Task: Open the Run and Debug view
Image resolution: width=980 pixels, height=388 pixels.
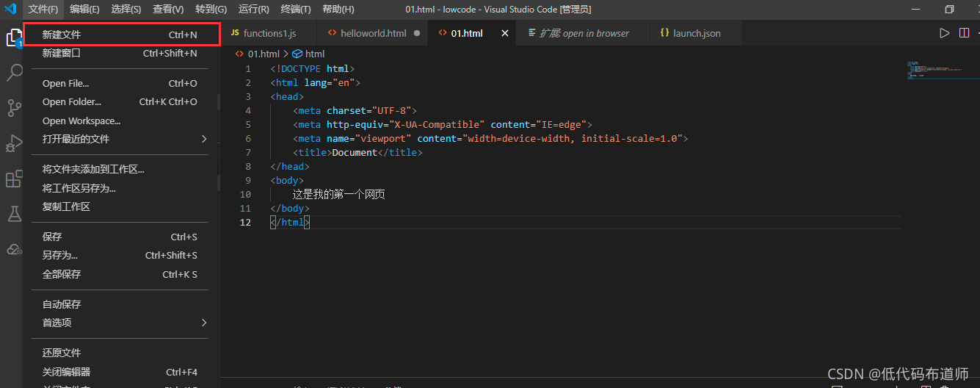Action: point(14,143)
